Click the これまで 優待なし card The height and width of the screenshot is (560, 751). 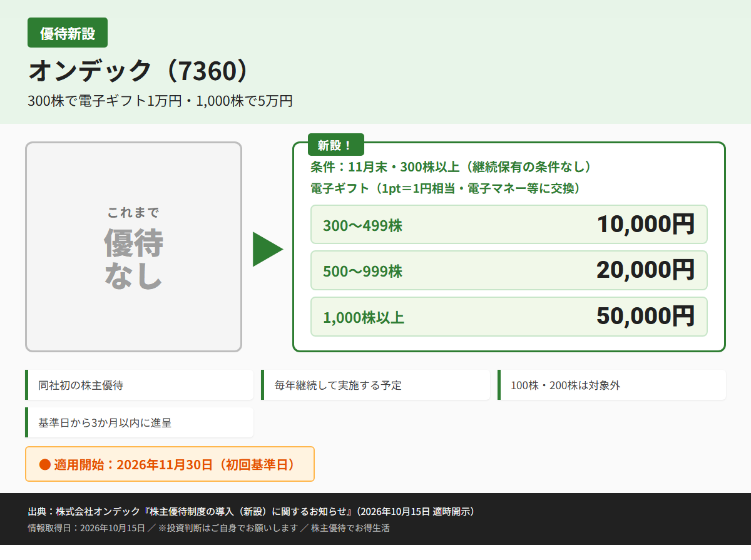pos(133,247)
